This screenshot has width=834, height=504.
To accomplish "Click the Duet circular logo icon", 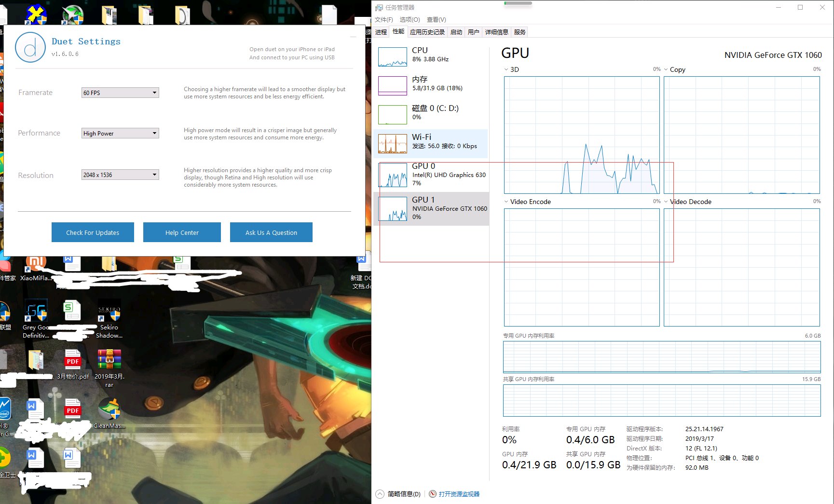I will click(30, 48).
